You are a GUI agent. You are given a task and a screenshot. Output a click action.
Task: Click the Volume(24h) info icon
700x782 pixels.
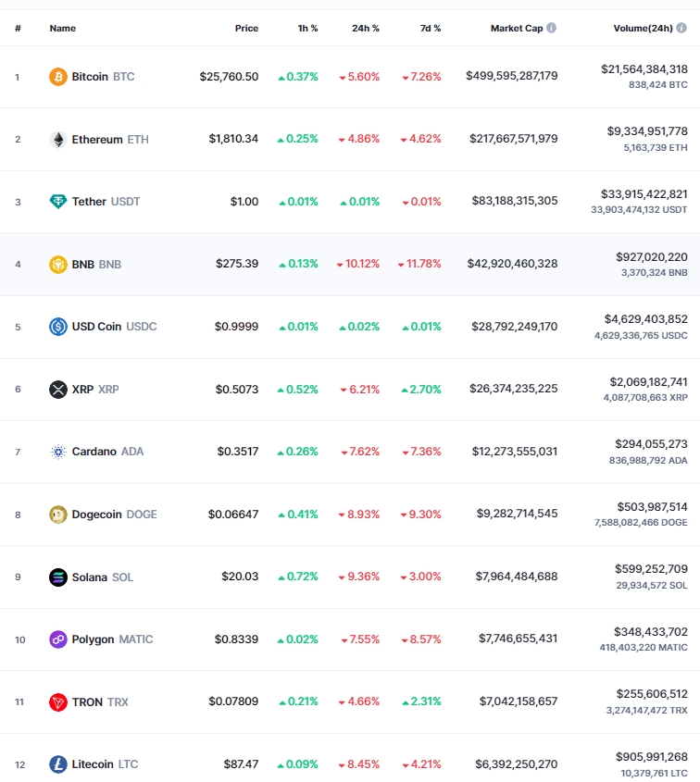click(681, 29)
